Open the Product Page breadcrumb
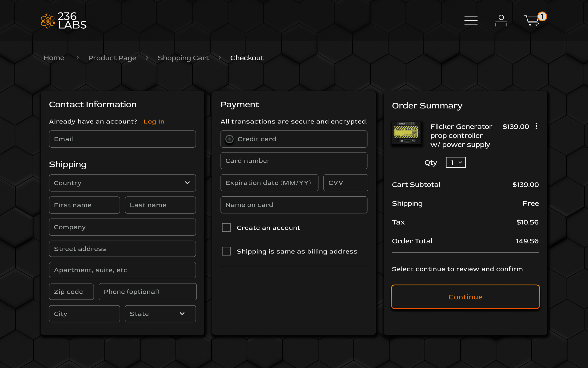Screen dimensions: 588x368 pos(112,58)
